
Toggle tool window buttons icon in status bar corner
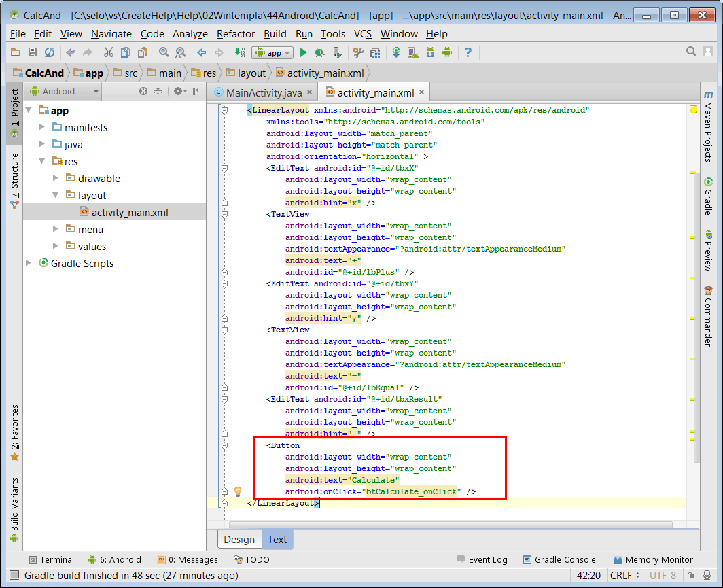[x=14, y=576]
